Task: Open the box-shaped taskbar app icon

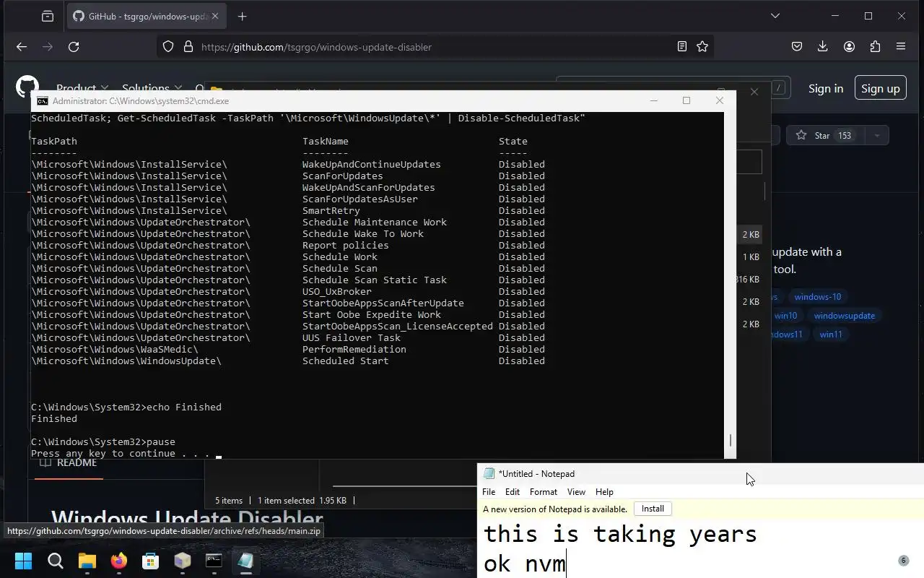Action: pyautogui.click(x=182, y=561)
